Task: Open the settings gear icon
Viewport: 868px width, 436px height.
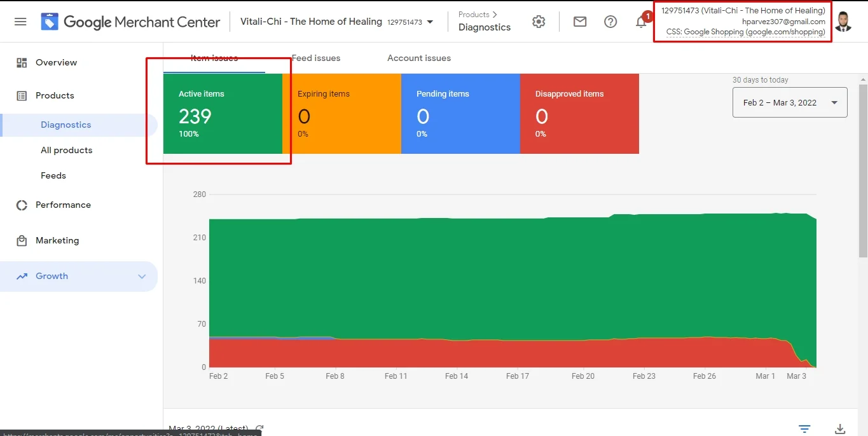Action: point(539,22)
